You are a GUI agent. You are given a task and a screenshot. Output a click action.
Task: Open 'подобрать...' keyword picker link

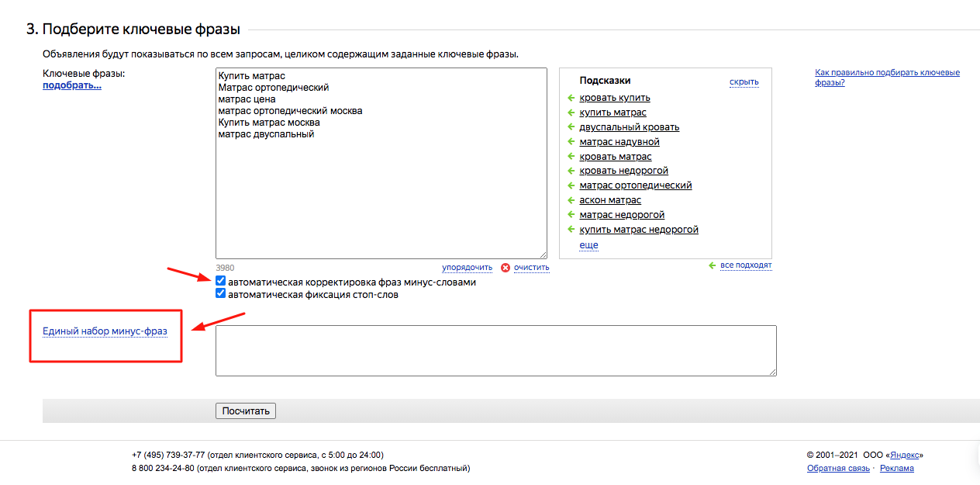tap(72, 85)
